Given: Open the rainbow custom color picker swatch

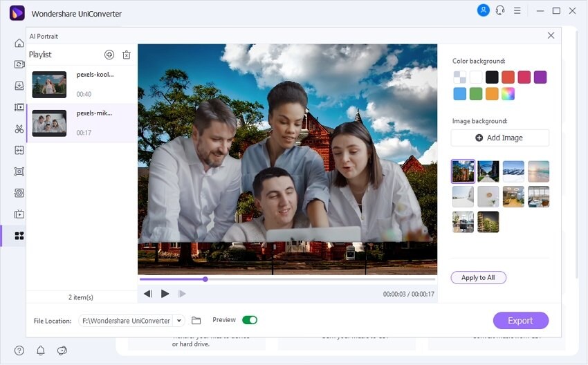Looking at the screenshot, I should point(508,94).
